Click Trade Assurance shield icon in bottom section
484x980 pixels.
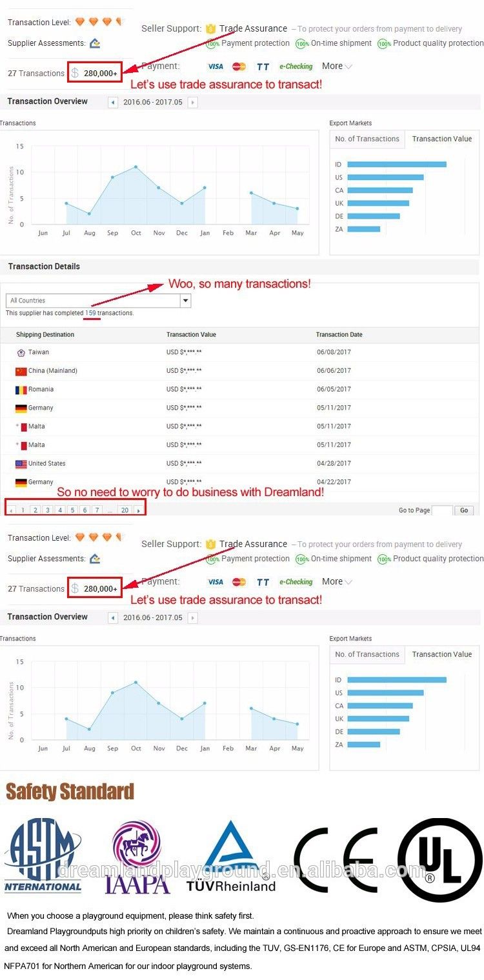tap(210, 545)
